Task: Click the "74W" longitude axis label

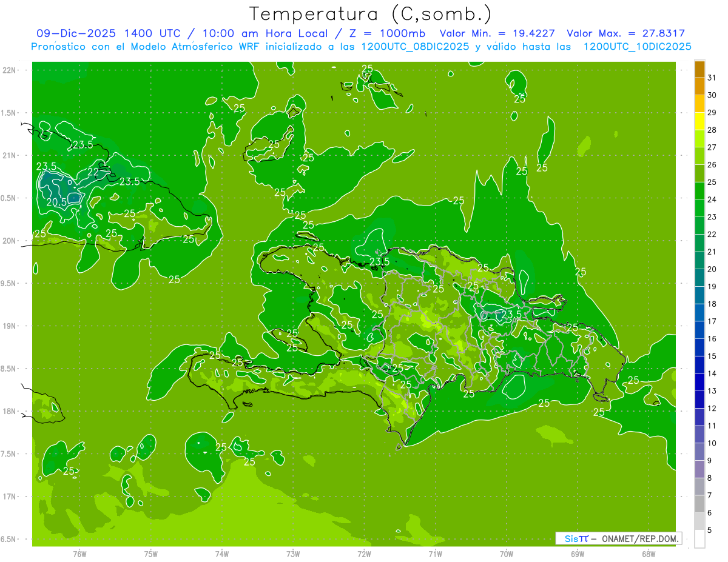Action: coord(222,554)
